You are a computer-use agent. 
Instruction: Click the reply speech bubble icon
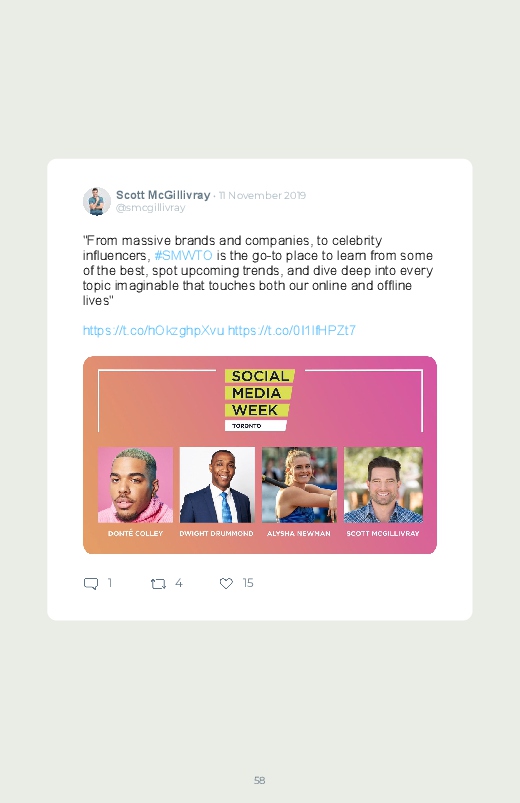(x=91, y=583)
